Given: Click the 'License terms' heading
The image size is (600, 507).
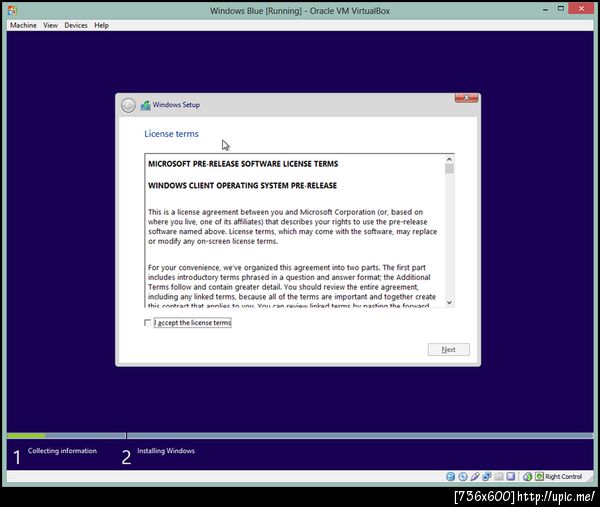Looking at the screenshot, I should pyautogui.click(x=171, y=134).
